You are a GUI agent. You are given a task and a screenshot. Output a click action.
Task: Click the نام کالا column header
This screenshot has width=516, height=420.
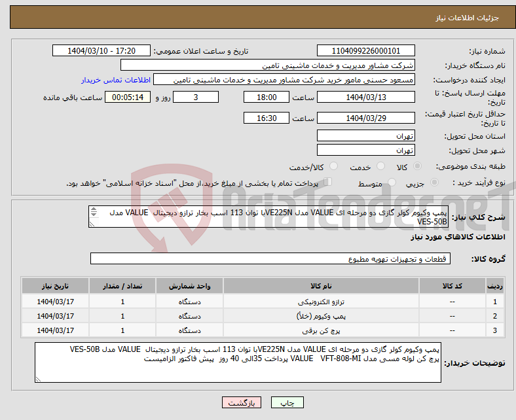(320, 287)
